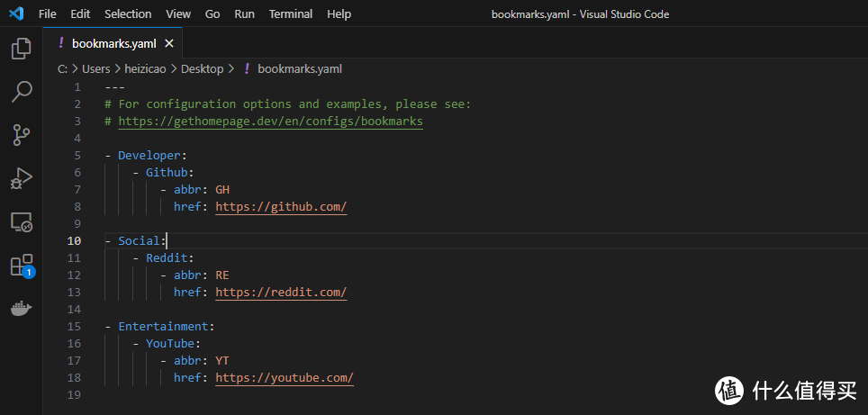Click line number 15 in the gutter
Screen dimensions: 868x415
click(x=74, y=327)
